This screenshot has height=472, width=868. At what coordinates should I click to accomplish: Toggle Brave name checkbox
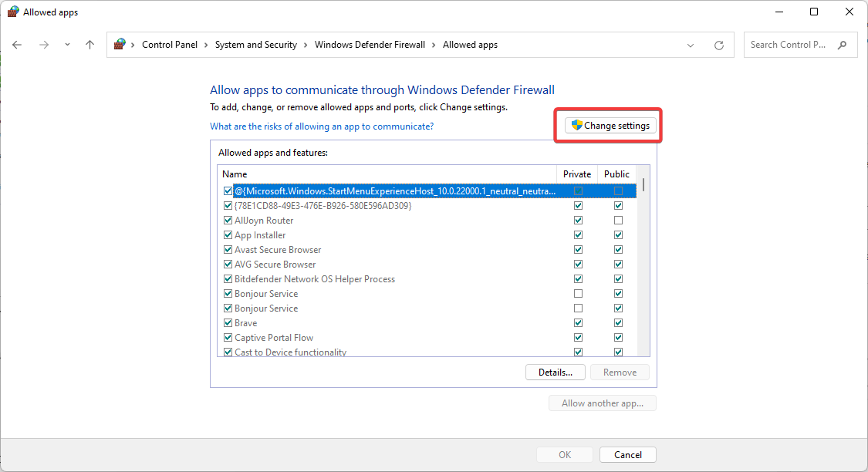coord(228,322)
